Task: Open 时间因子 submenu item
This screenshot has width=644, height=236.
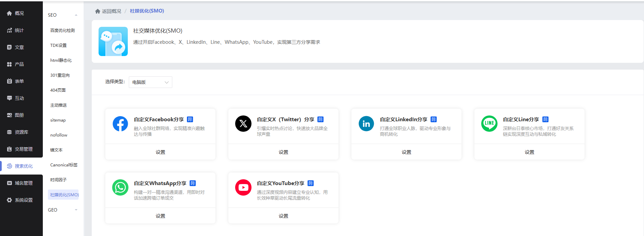Action: click(x=58, y=180)
